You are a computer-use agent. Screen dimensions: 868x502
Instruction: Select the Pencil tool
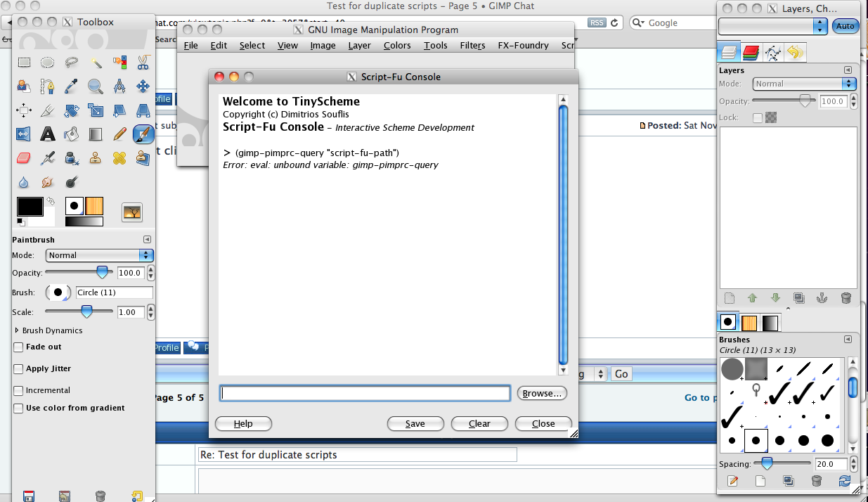click(119, 134)
